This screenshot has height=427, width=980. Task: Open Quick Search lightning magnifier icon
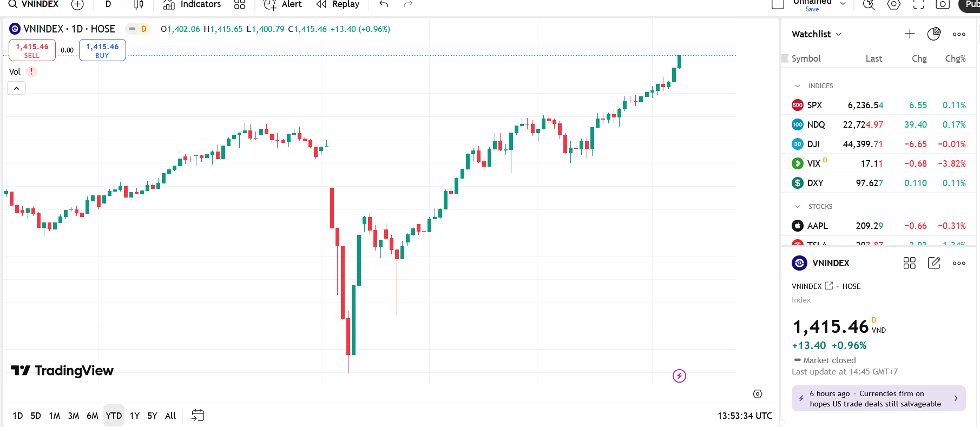click(x=869, y=4)
